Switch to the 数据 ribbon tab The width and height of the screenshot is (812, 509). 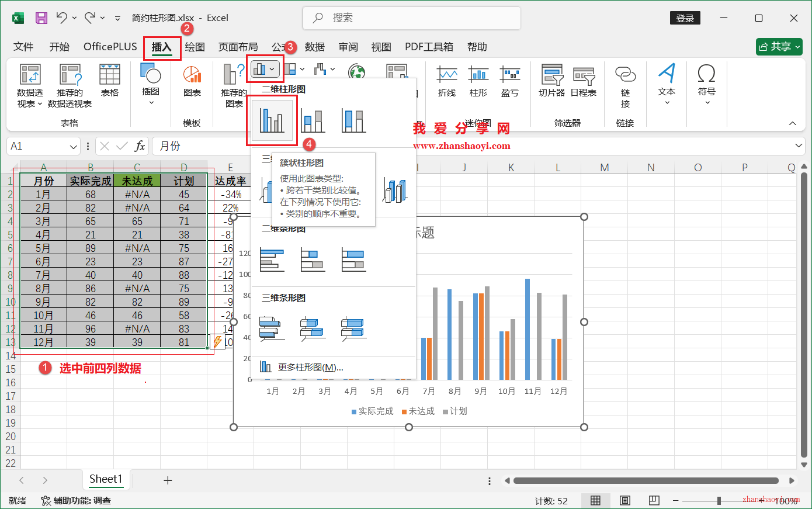coord(314,47)
